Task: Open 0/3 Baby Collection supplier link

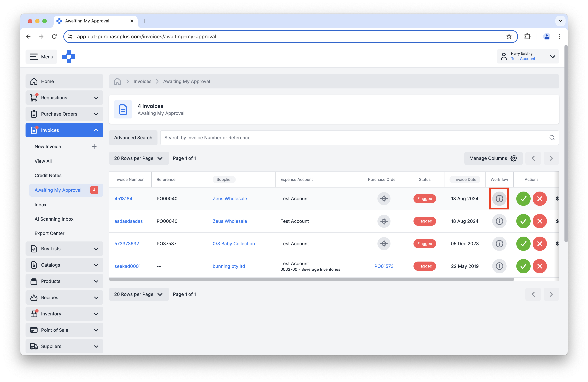Action: pyautogui.click(x=234, y=244)
